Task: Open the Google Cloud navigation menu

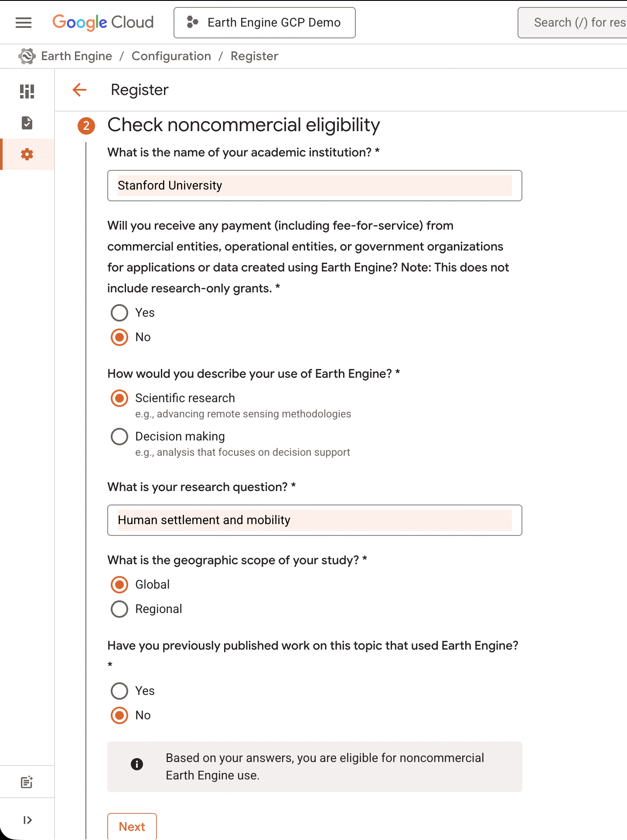Action: (23, 22)
